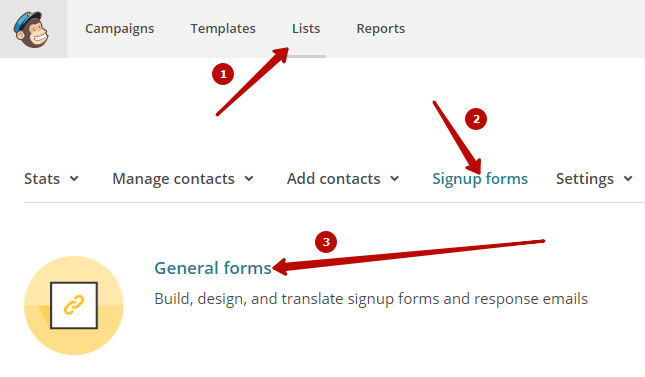Open the Reports tab
This screenshot has height=377, width=645.
[381, 29]
